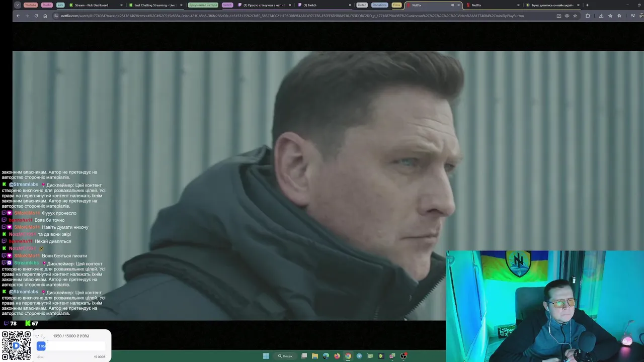Image resolution: width=644 pixels, height=362 pixels.
Task: Click chat message "Фууух пронесло"
Action: coord(59,213)
